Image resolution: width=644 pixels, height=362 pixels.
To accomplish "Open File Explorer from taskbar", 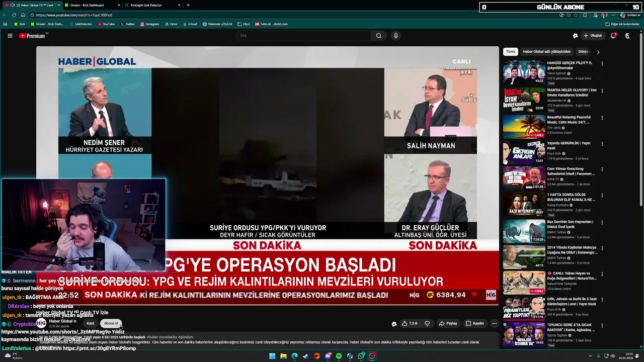I will pyautogui.click(x=283, y=356).
